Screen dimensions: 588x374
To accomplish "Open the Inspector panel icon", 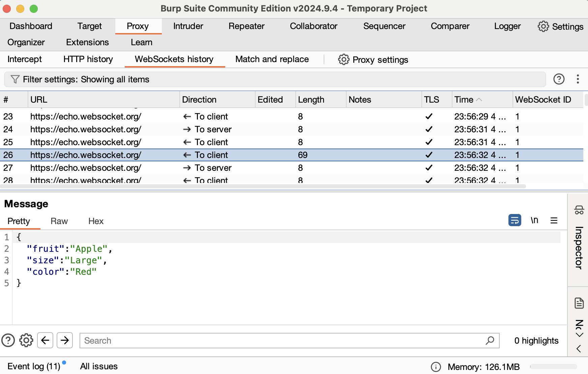I will click(579, 210).
